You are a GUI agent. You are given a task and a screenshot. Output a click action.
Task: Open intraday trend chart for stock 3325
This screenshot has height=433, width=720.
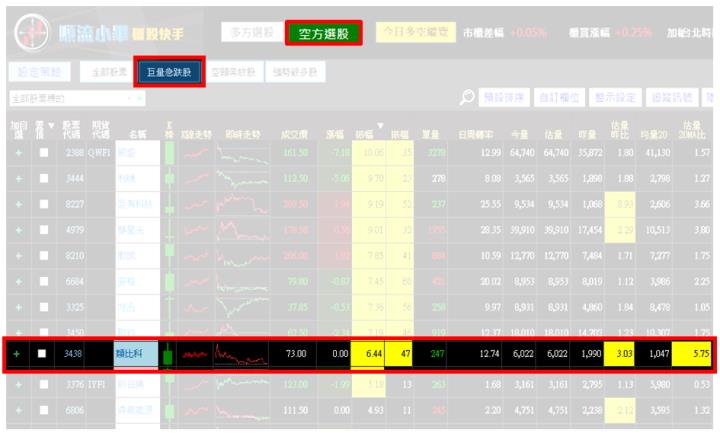tap(242, 307)
